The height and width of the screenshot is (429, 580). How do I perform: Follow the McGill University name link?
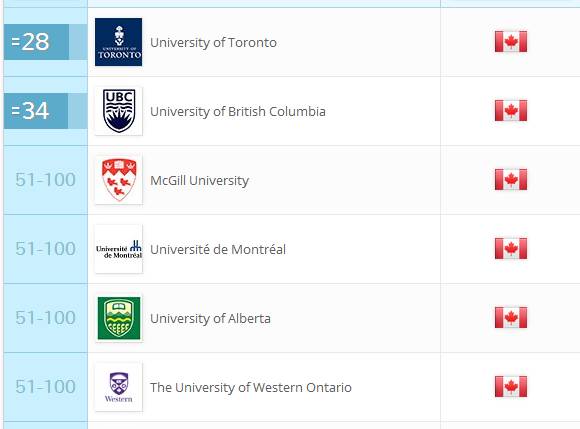coord(200,181)
